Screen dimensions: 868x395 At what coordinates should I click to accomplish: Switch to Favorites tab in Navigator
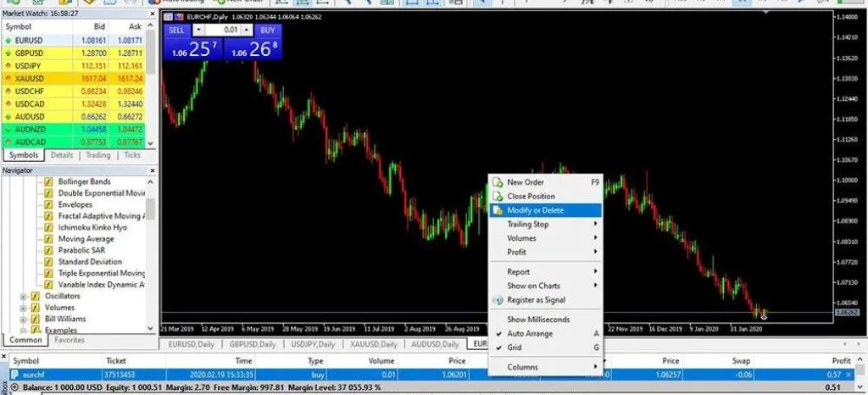pyautogui.click(x=70, y=340)
